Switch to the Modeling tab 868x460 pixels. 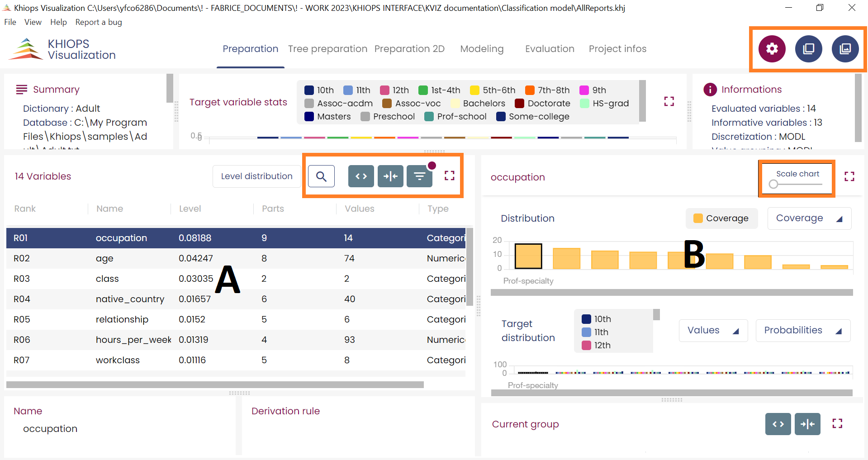click(482, 49)
